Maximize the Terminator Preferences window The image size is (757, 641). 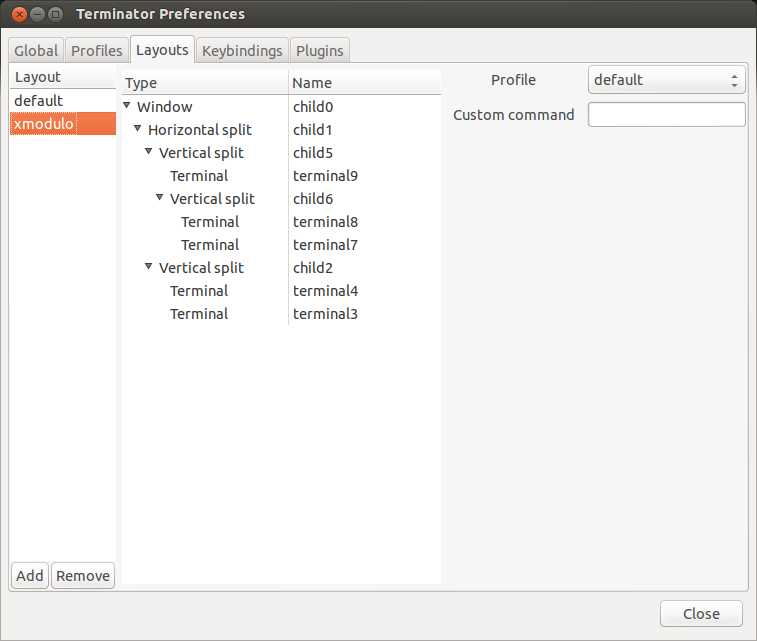(x=56, y=14)
